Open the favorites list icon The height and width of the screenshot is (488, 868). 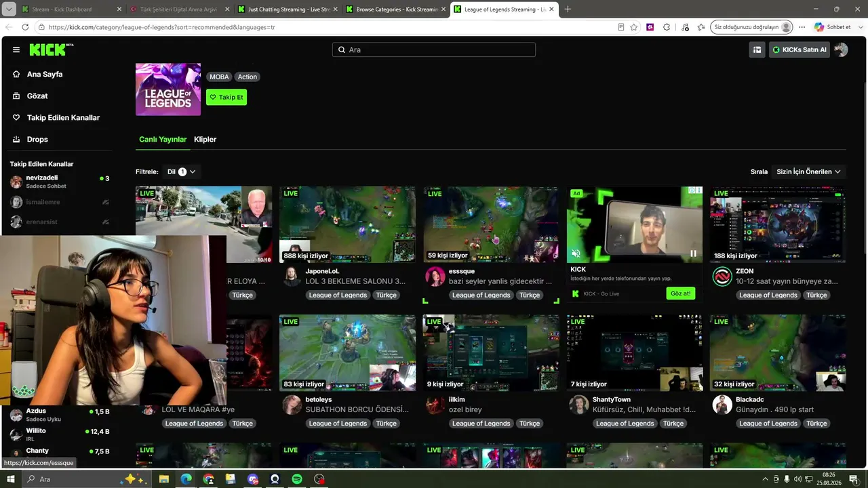tap(701, 27)
